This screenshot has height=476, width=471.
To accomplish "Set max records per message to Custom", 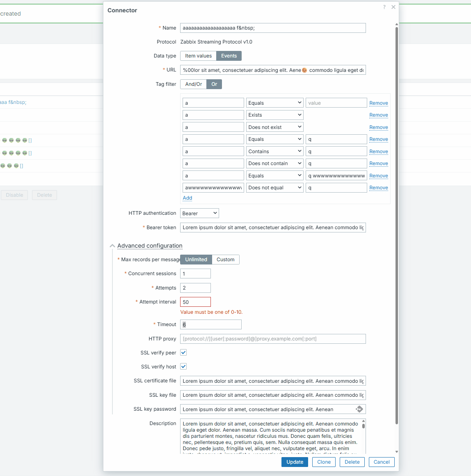I will click(x=225, y=260).
